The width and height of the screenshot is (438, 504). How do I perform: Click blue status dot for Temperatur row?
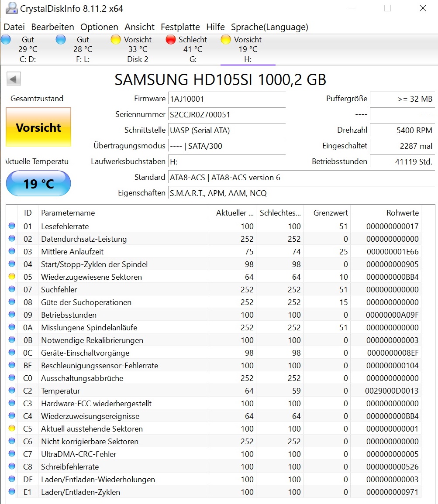[12, 390]
